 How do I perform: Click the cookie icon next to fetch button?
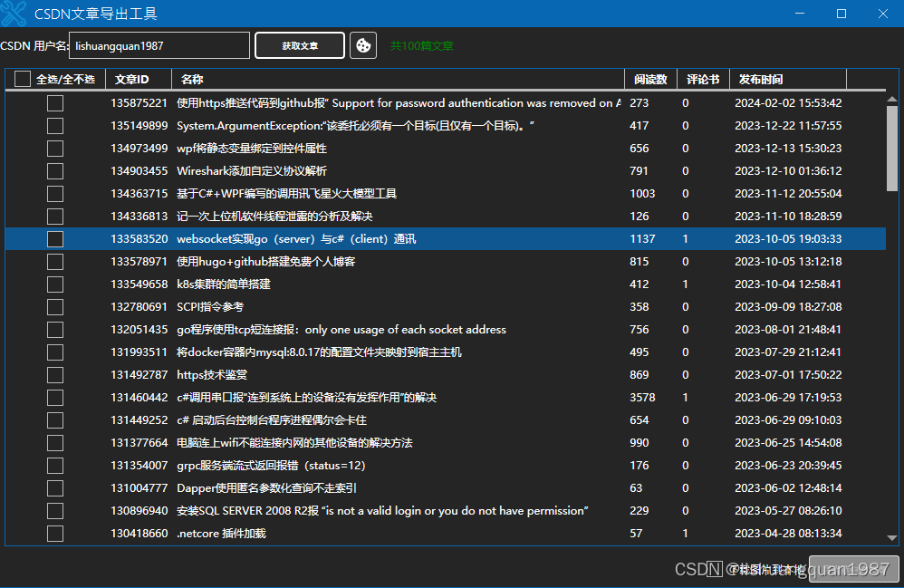(x=363, y=45)
